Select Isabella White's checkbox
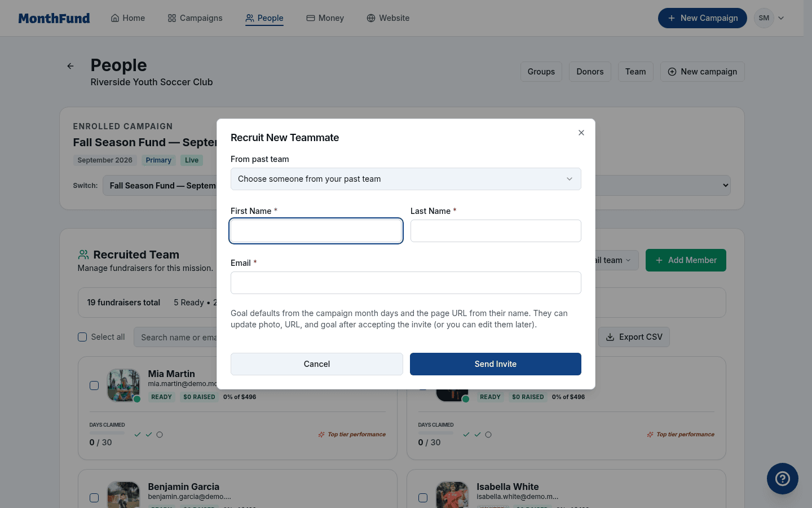This screenshot has width=812, height=508. tap(423, 498)
